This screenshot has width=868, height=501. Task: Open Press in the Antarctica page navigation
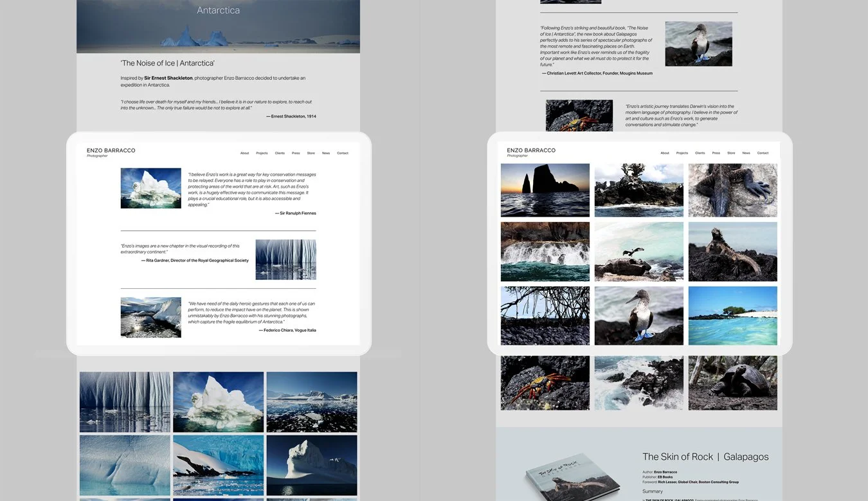(x=296, y=153)
